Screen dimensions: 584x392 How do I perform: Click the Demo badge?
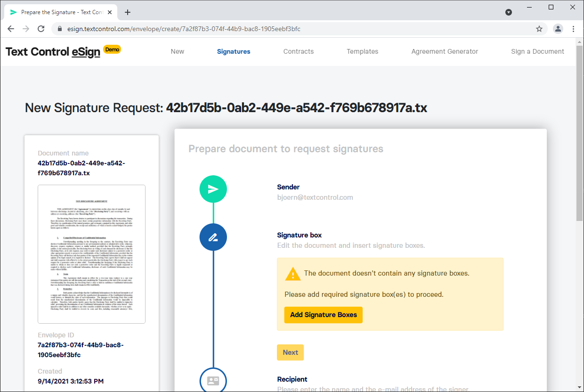point(113,49)
